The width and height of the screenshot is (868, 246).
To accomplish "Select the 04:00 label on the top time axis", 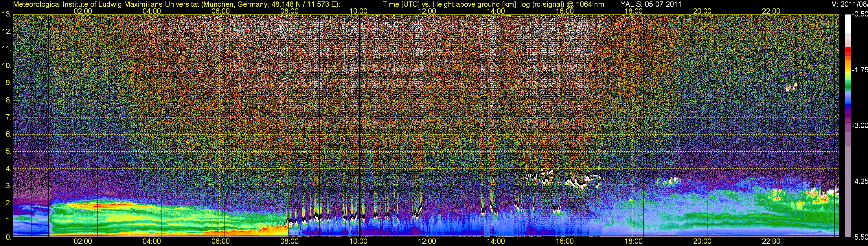I will [152, 11].
